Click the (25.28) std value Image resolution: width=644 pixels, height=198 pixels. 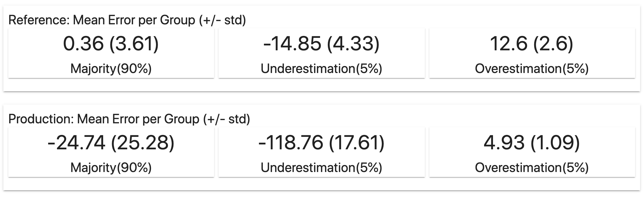[x=143, y=143]
